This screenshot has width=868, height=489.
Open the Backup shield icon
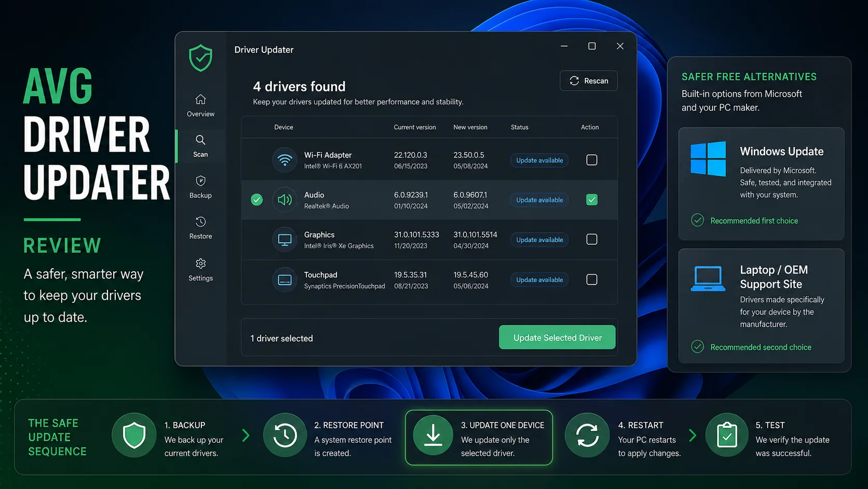pos(200,181)
